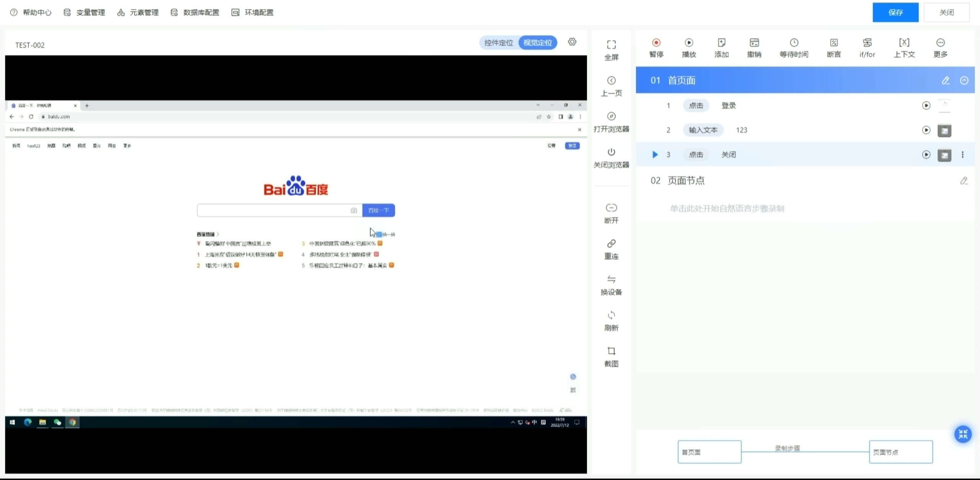Dismiss the Chrome automation infobar
Screen dimensions: 980x480
pyautogui.click(x=580, y=129)
